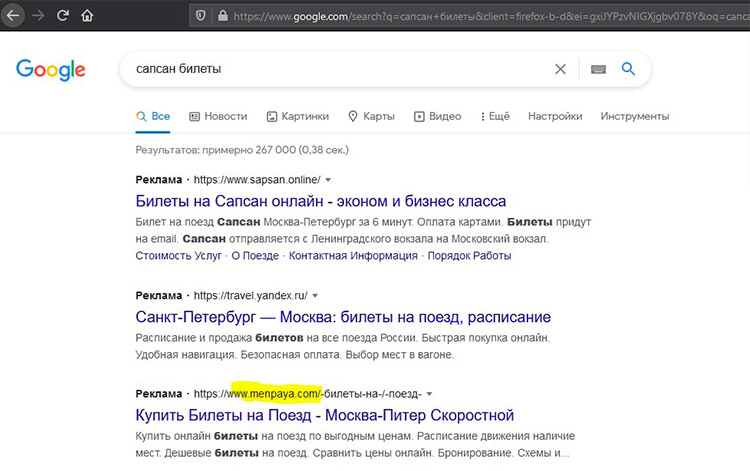Switch to the Новости tab
This screenshot has height=471, width=750.
(218, 116)
